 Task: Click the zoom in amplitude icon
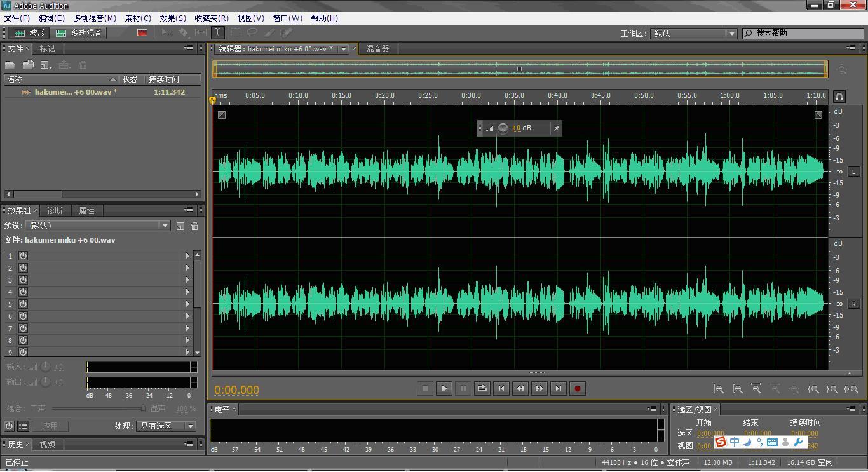click(x=719, y=389)
